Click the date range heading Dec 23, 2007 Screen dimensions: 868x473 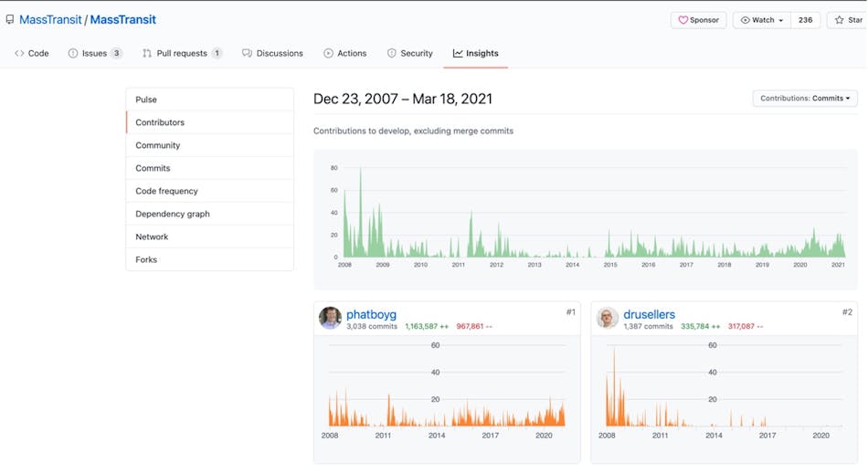click(402, 99)
